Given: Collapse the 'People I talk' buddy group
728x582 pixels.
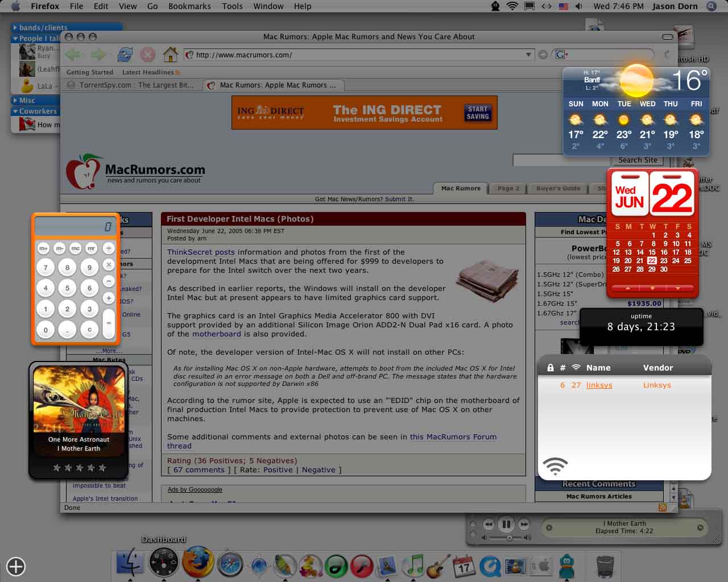Looking at the screenshot, I should click(15, 39).
